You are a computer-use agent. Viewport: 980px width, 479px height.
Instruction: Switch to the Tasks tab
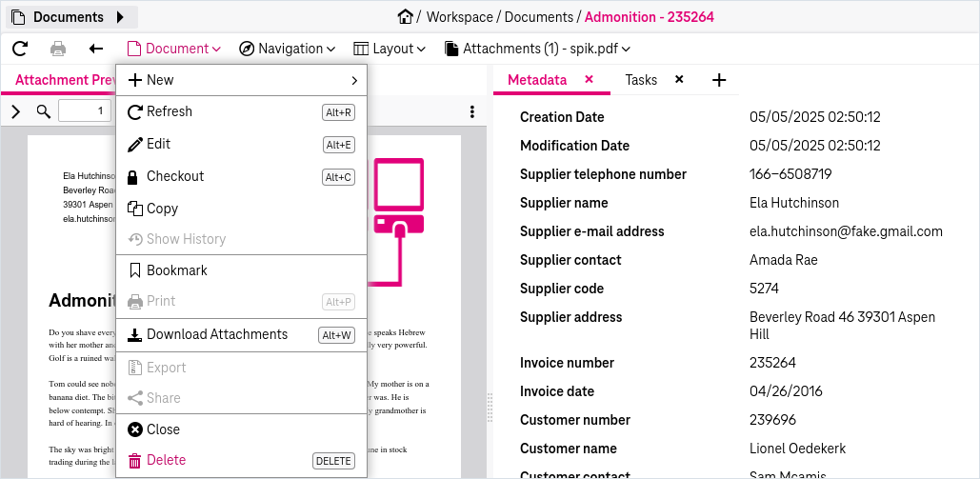tap(641, 80)
